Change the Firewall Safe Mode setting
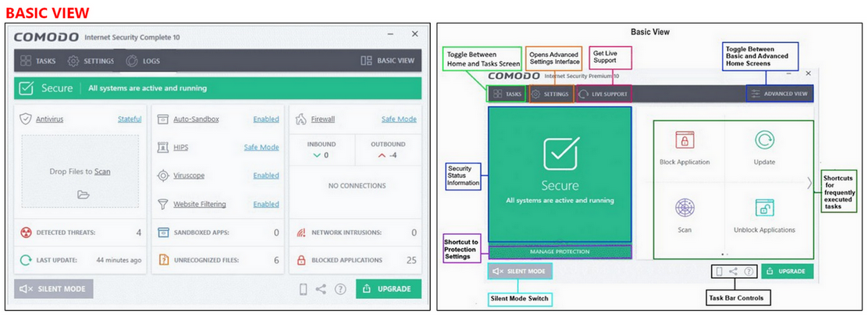868x317 pixels. pyautogui.click(x=399, y=119)
